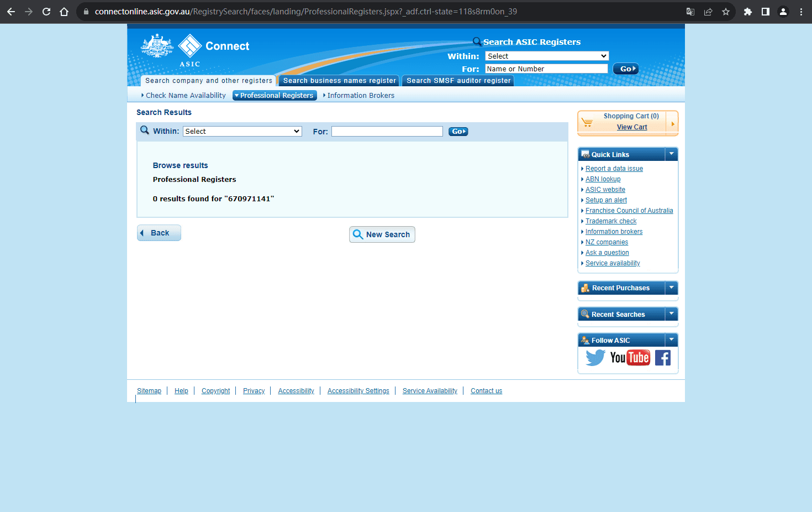Open NZ companies link
The height and width of the screenshot is (512, 812).
coord(607,242)
